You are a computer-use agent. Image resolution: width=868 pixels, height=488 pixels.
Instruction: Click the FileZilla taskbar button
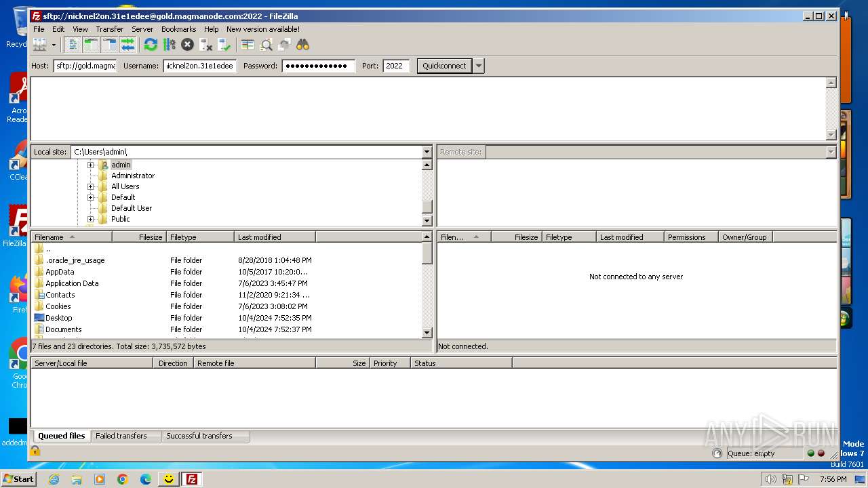pyautogui.click(x=192, y=479)
